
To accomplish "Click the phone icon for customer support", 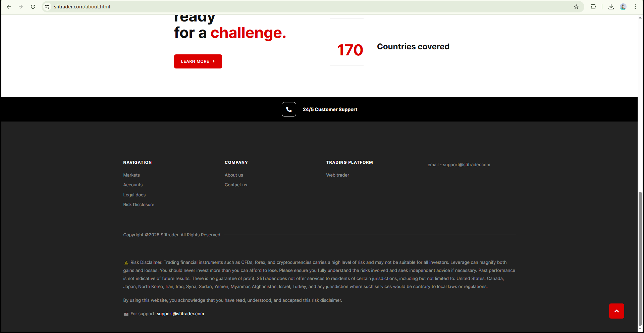I will point(289,109).
